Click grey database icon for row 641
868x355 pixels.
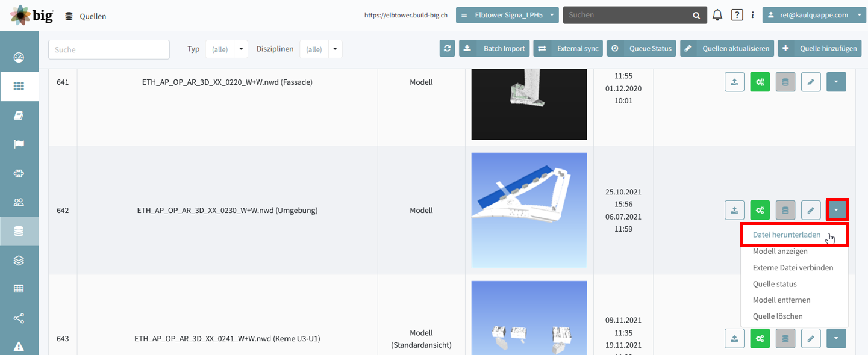785,82
